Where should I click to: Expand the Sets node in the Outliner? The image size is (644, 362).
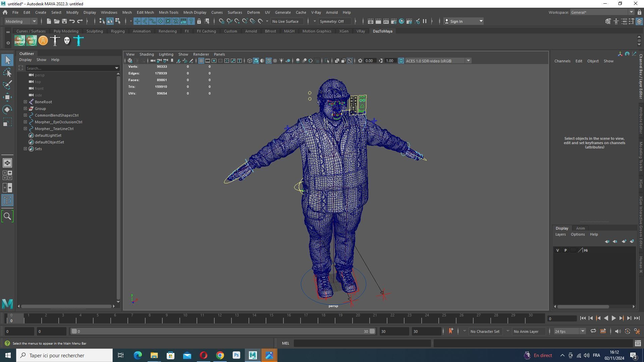click(x=25, y=149)
